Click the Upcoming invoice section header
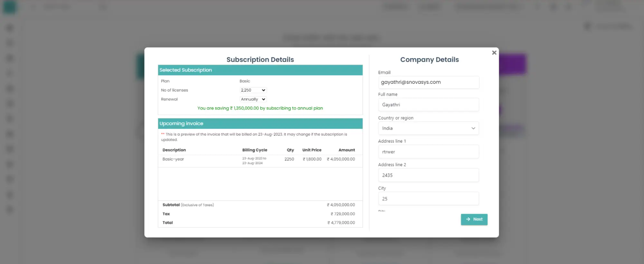This screenshot has height=264, width=644. coord(260,123)
